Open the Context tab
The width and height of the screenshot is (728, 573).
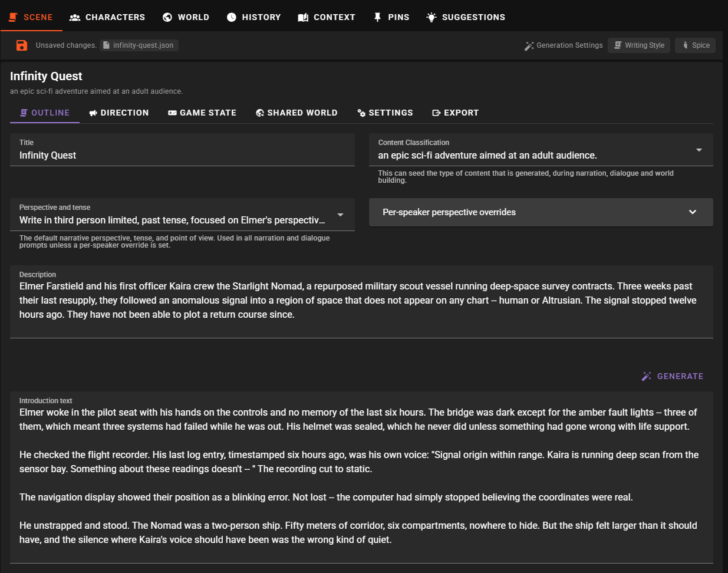327,17
